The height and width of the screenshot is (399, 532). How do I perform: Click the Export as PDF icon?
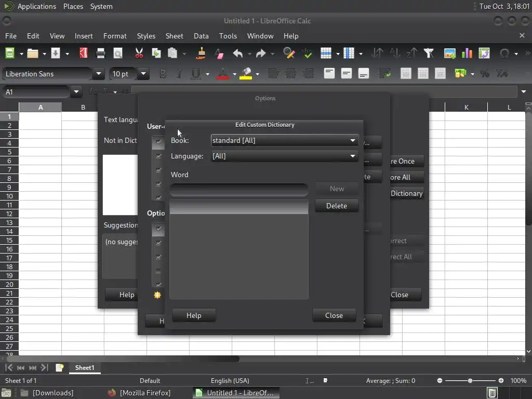pos(84,54)
